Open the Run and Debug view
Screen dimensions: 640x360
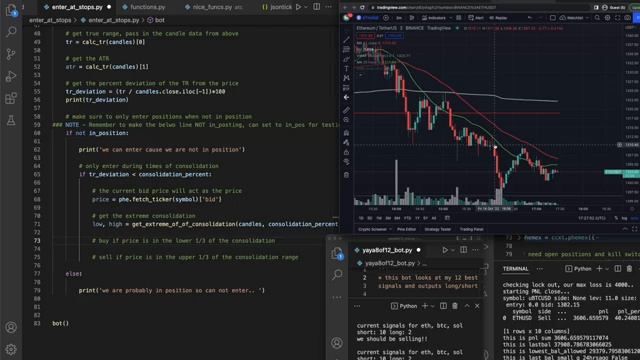tap(11, 76)
